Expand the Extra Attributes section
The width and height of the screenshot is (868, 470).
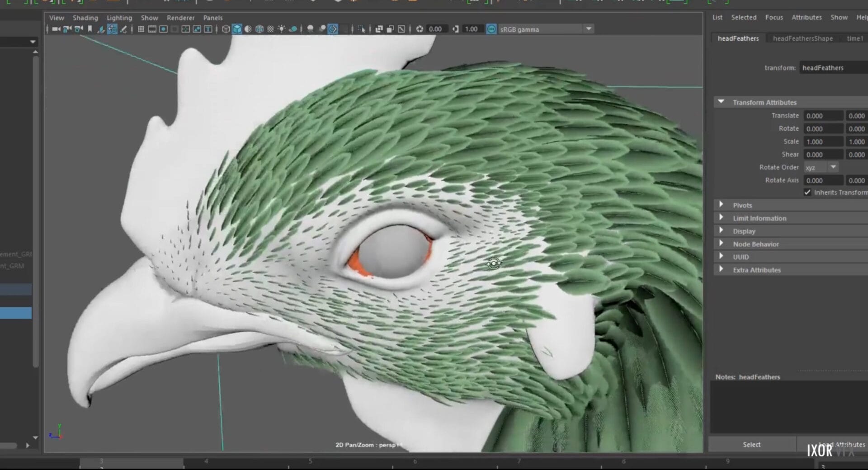pos(721,269)
